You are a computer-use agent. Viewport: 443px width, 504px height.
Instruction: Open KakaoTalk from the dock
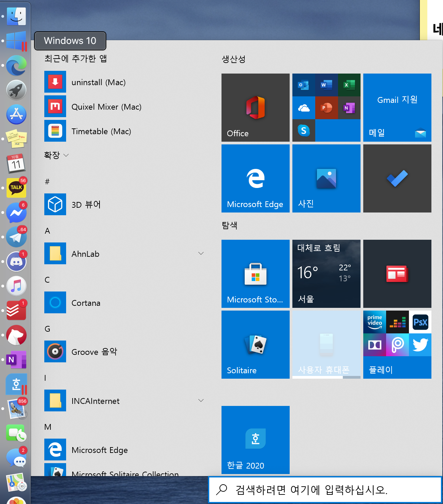[16, 188]
